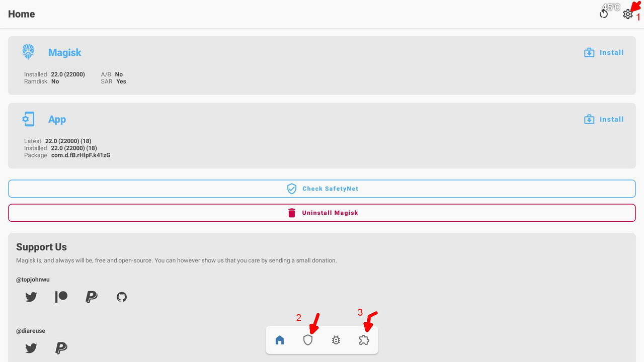The image size is (644, 362).
Task: Open Magisk settings gear icon
Action: pyautogui.click(x=627, y=15)
